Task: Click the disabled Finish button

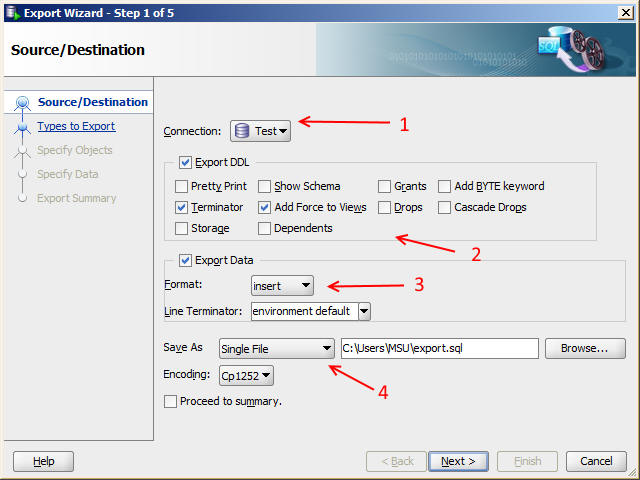Action: pos(527,461)
